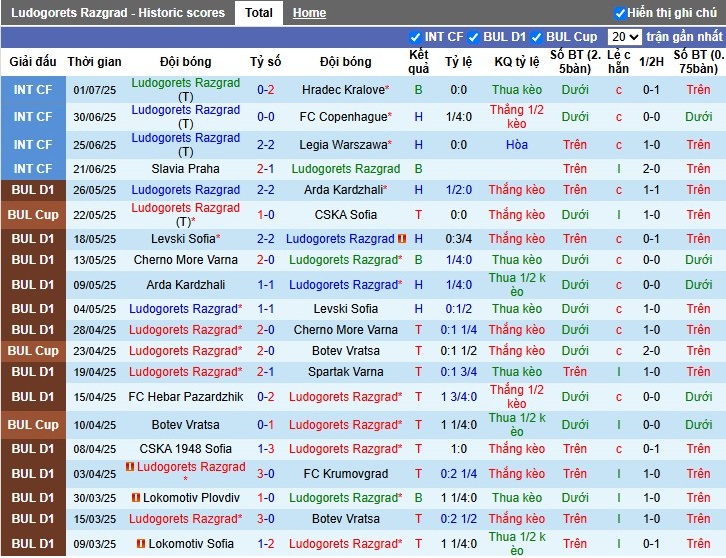Click odds 0:2 1/4 on Krumovgrad row
Viewport: 726px width, 558px height.
(458, 473)
